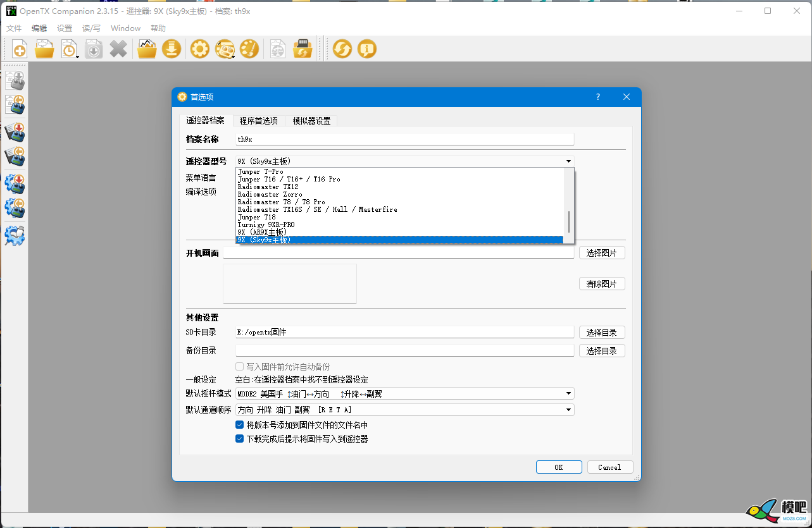
Task: Click the compare models scales icon
Action: click(278, 49)
